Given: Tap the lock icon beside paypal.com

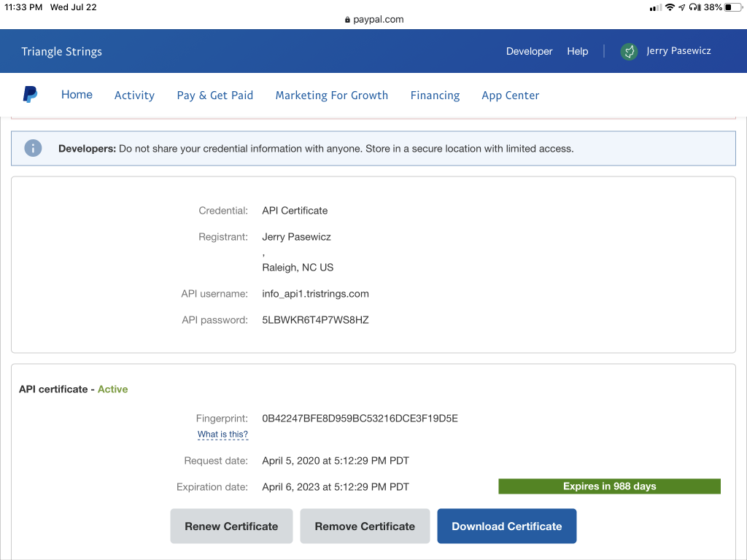Looking at the screenshot, I should pyautogui.click(x=347, y=20).
